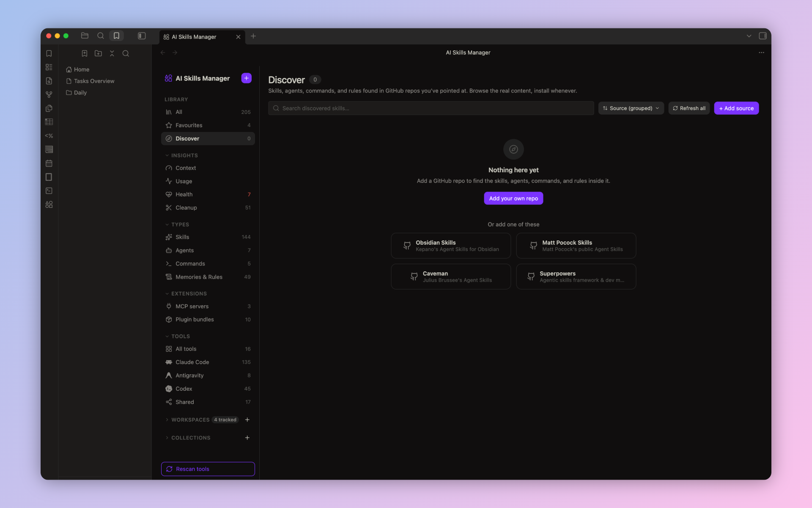Click the new bookmark group folder icon
The height and width of the screenshot is (508, 812).
click(98, 53)
